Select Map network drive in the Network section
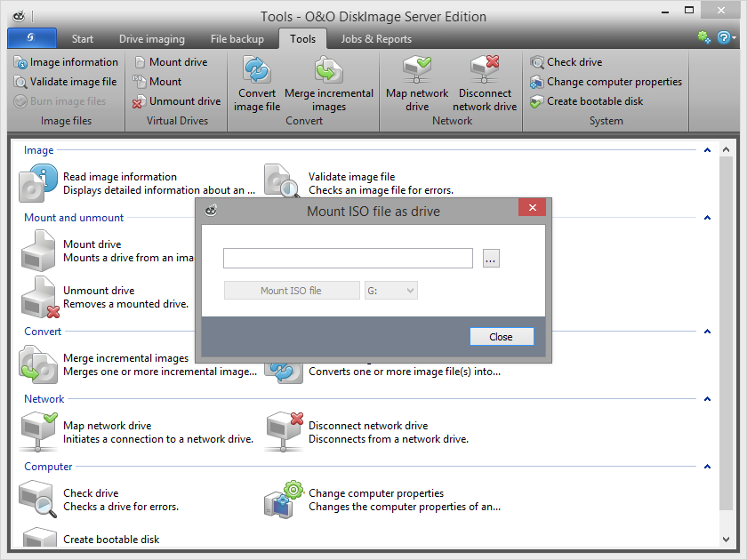Viewport: 747px width, 560px height. pyautogui.click(x=136, y=432)
